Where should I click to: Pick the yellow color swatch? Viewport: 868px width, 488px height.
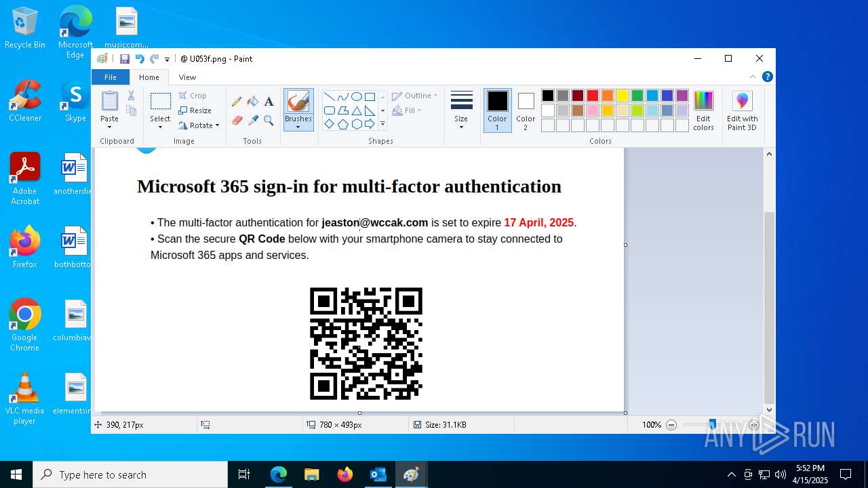click(x=623, y=96)
